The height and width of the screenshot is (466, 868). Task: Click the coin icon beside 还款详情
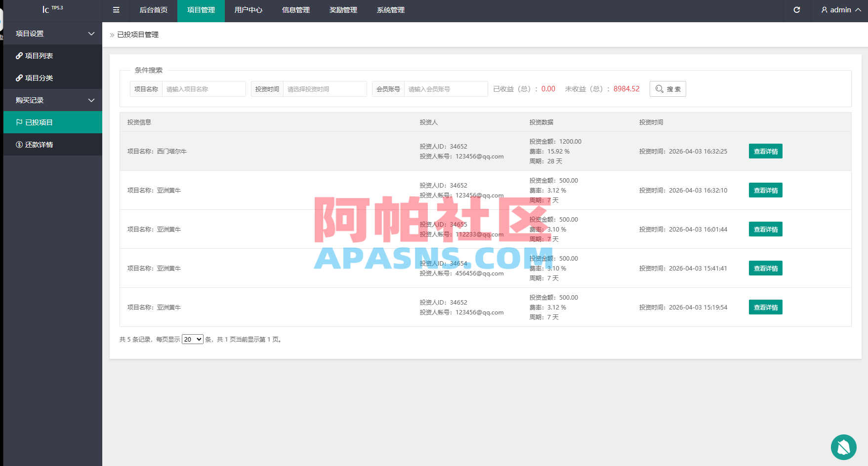[19, 145]
